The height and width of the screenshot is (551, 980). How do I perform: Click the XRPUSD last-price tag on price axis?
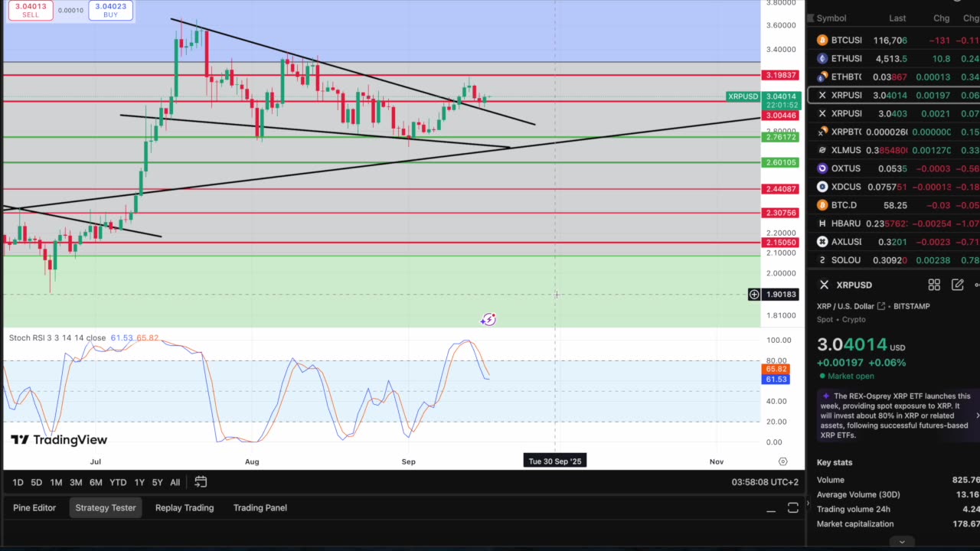click(743, 96)
